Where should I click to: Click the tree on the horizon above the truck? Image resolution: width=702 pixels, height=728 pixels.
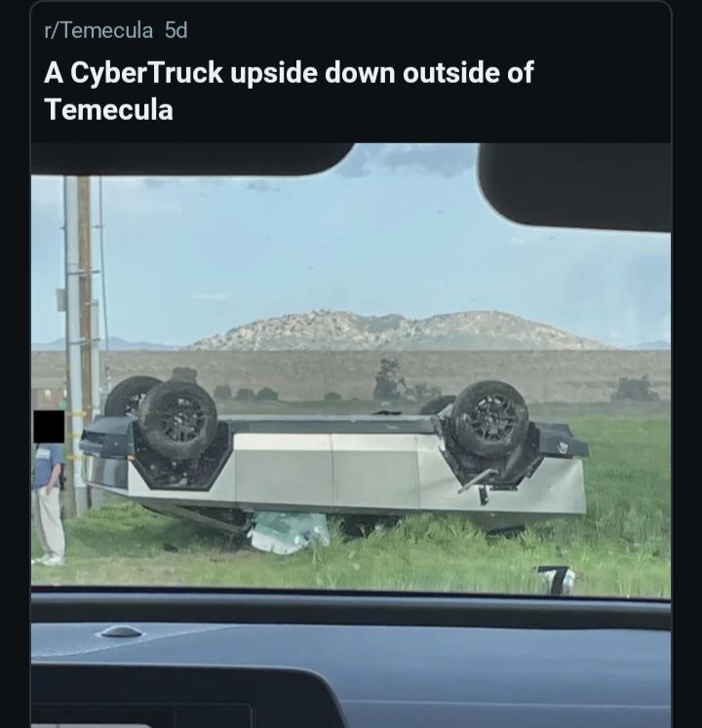pos(389,378)
